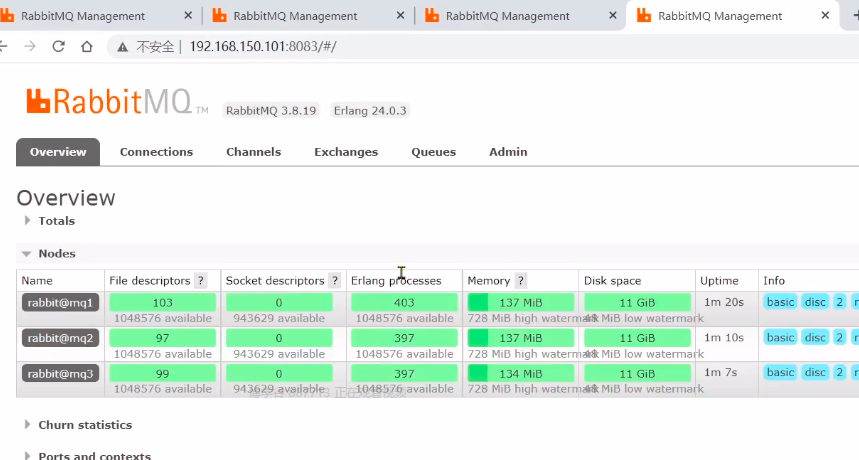
Task: Click the disc tag for rabbit@mq1
Action: tap(815, 302)
